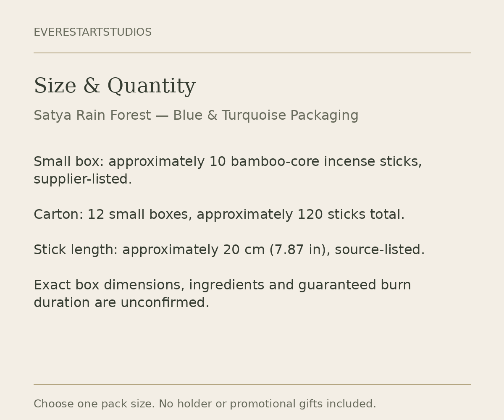This screenshot has height=420, width=504.
Task: Click the word source-listed
Action: pyautogui.click(x=378, y=250)
